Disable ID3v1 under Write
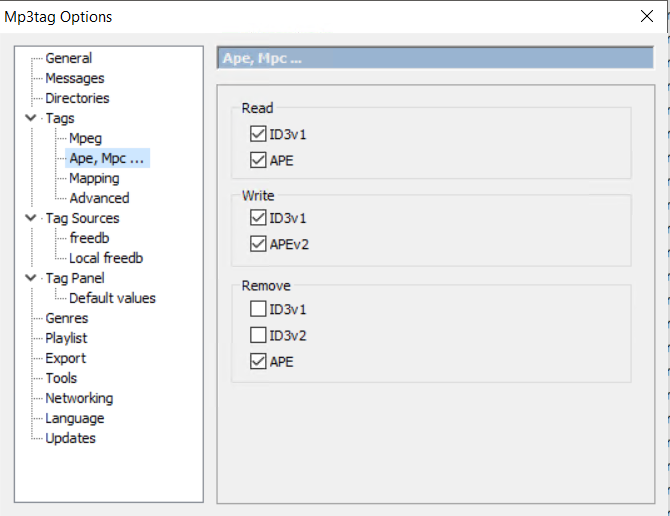 click(260, 216)
